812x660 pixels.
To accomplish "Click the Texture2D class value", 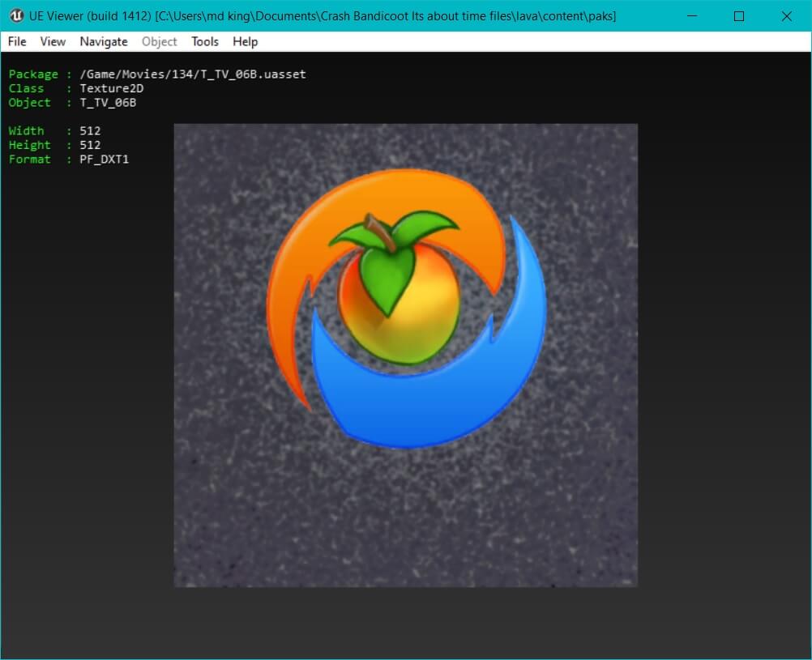I will point(111,88).
